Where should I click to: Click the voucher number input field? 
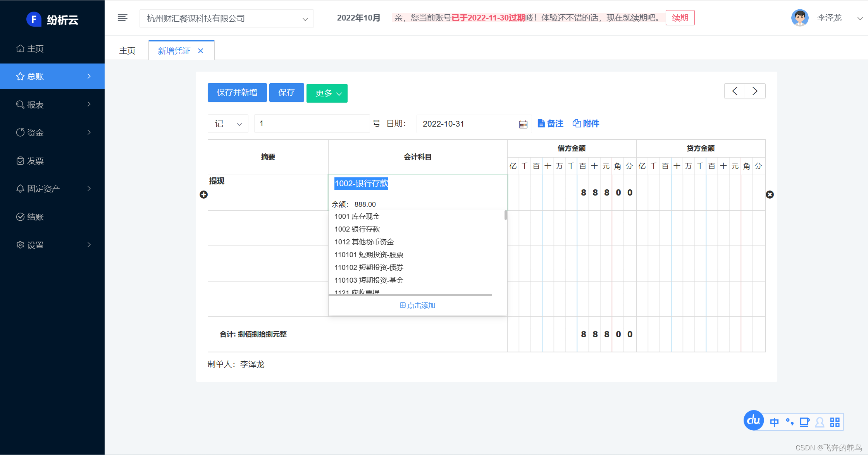coord(312,124)
